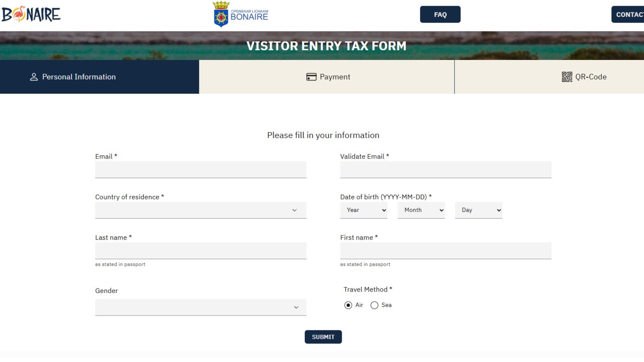Click the Email input field
The image size is (644, 362).
(x=200, y=169)
